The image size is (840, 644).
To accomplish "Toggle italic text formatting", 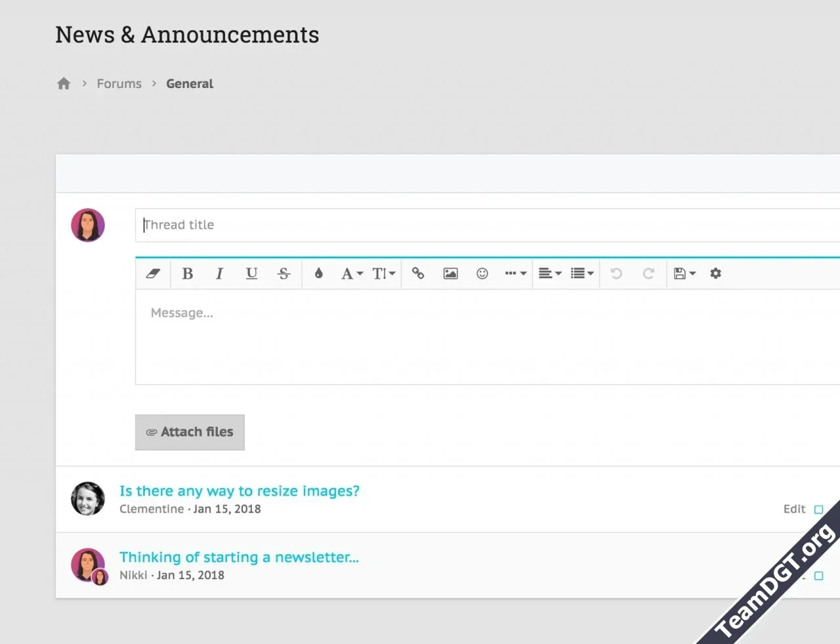I will pos(219,274).
